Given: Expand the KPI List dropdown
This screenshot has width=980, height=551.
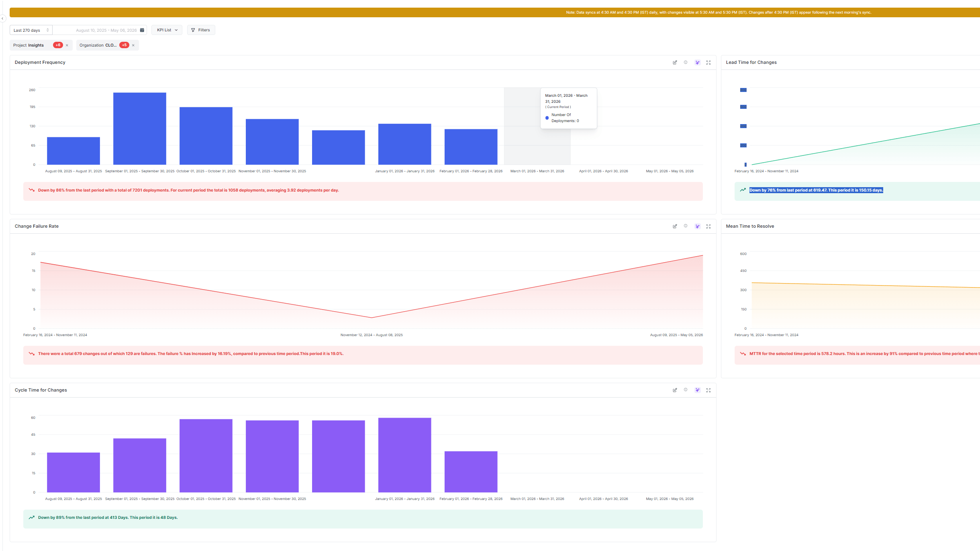Looking at the screenshot, I should (167, 30).
